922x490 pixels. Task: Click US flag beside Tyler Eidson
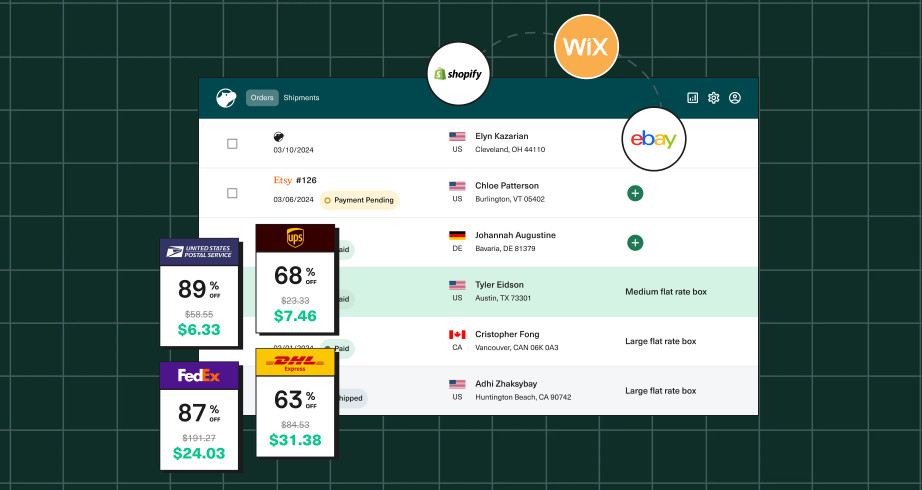click(457, 285)
